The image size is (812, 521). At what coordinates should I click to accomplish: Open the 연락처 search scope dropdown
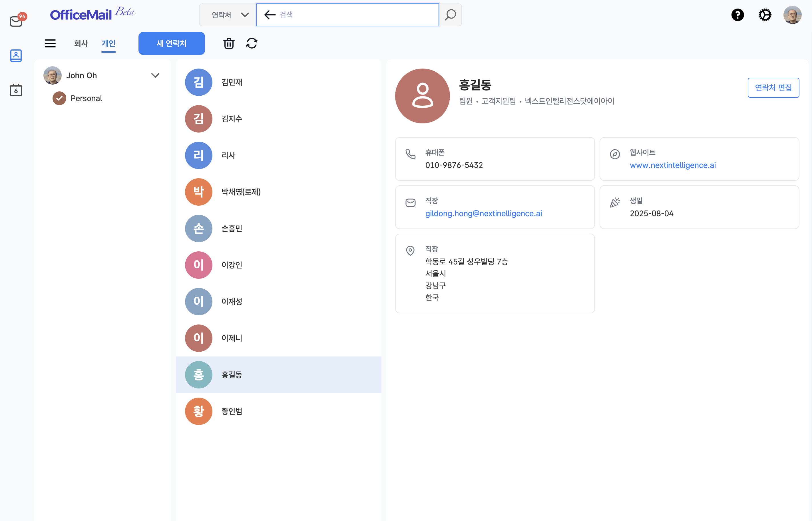point(228,15)
